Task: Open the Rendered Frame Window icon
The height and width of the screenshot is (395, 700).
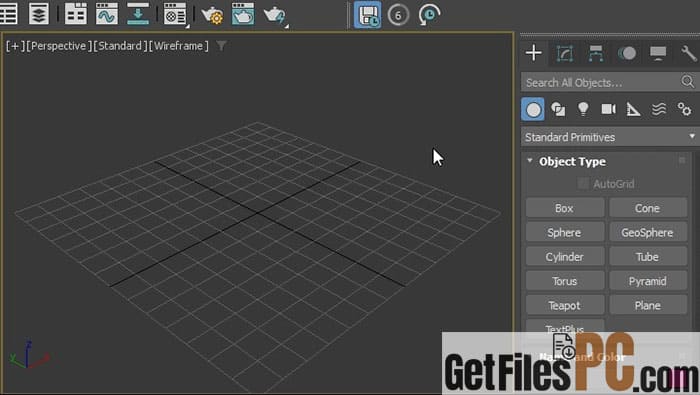Action: [243, 14]
